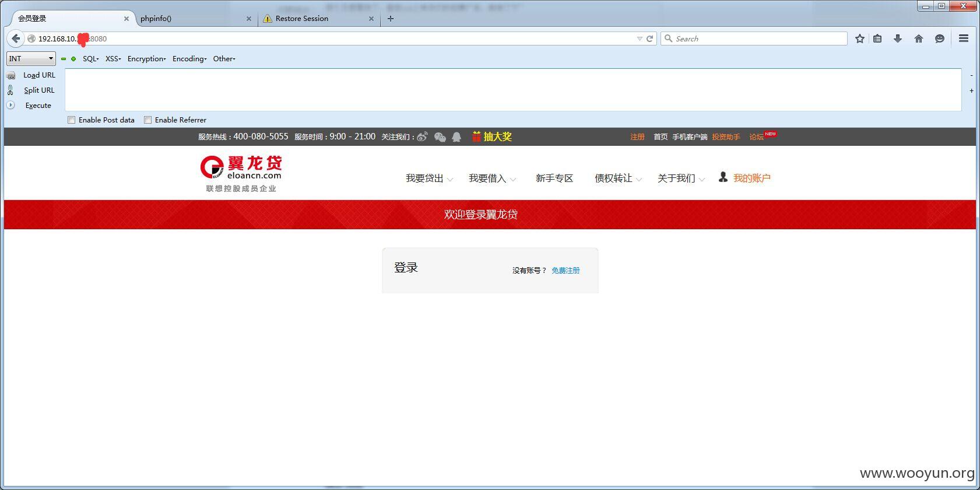This screenshot has width=980, height=490.
Task: Open the Encoding dropdown menu
Action: 189,59
